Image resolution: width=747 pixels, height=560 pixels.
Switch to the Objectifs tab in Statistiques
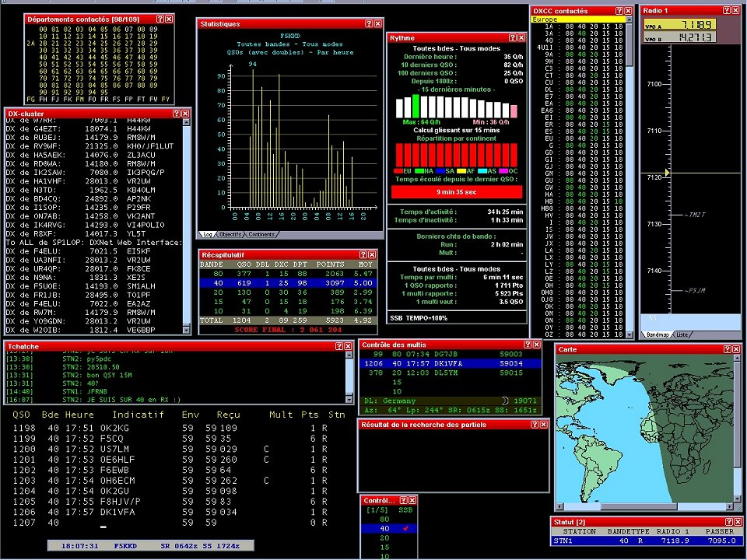[x=230, y=234]
